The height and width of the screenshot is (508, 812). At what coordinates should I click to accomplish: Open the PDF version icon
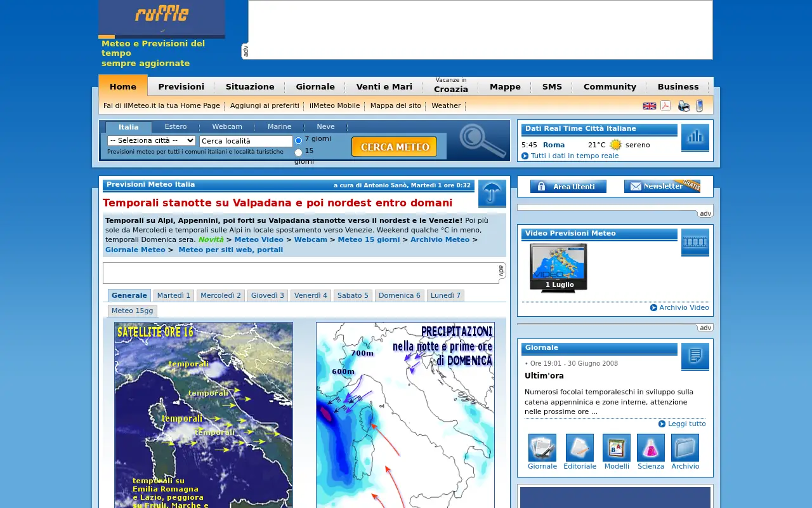pos(665,105)
